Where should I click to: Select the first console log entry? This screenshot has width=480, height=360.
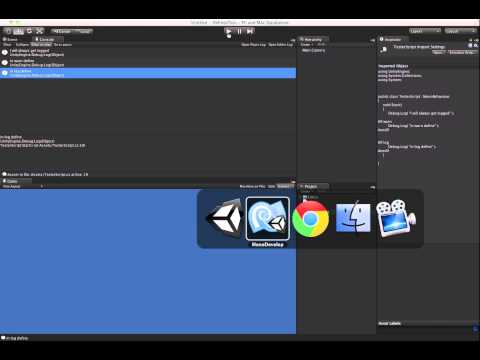pyautogui.click(x=148, y=52)
